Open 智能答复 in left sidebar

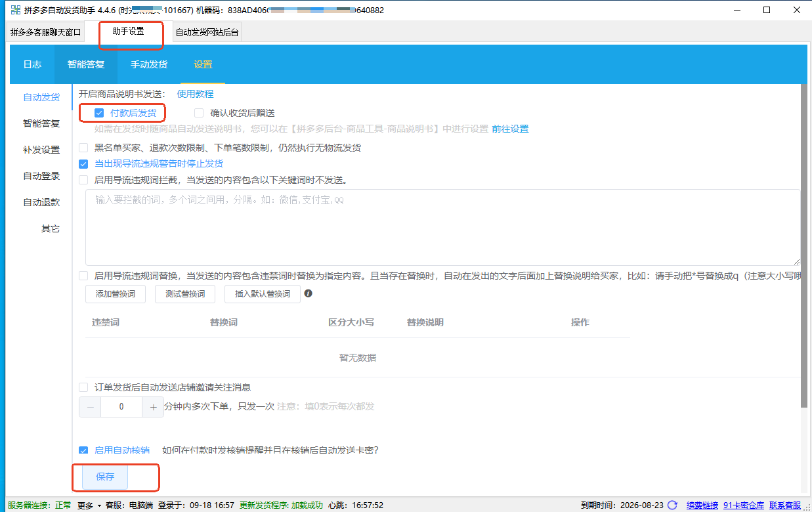(x=41, y=123)
